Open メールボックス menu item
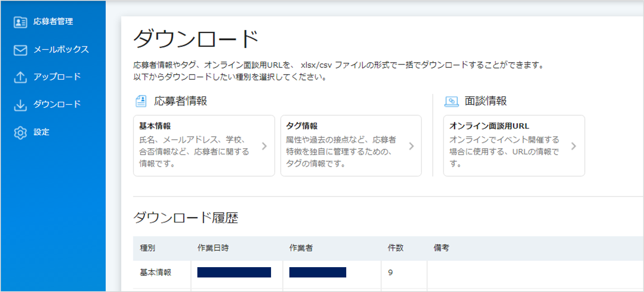Image resolution: width=644 pixels, height=292 pixels. (x=61, y=50)
